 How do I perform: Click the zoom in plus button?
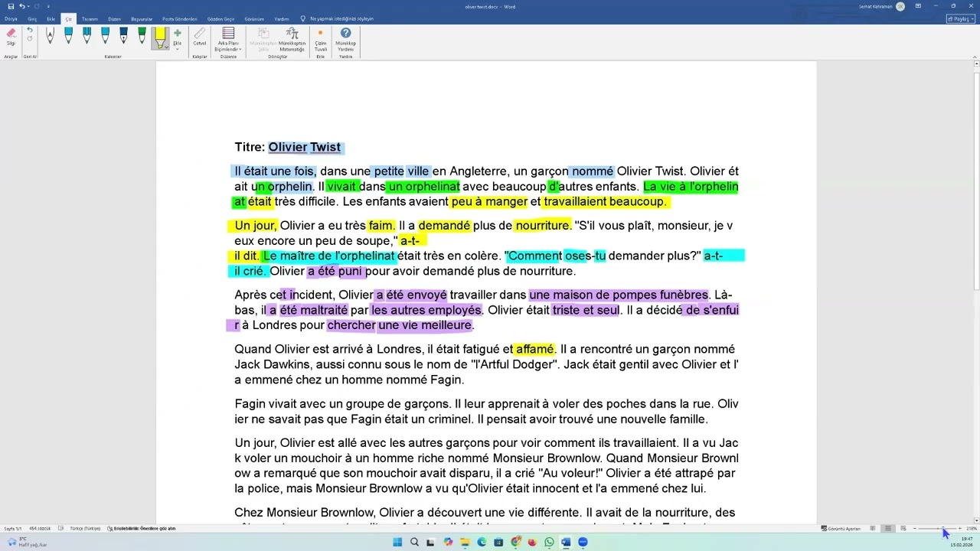click(960, 528)
